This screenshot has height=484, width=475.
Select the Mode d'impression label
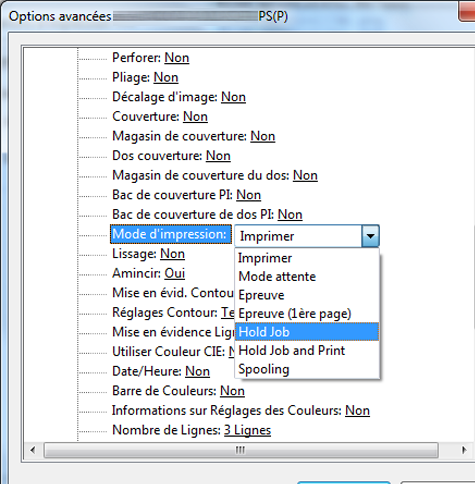171,234
